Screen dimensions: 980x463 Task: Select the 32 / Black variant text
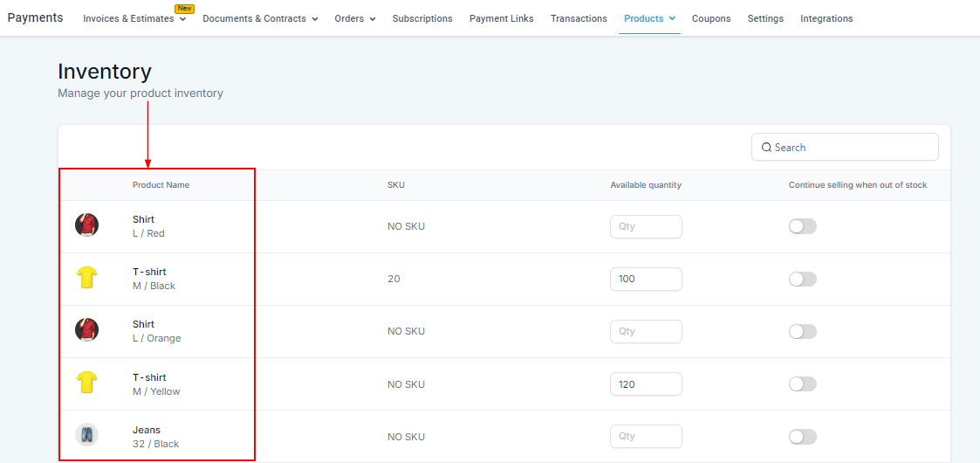pos(155,445)
